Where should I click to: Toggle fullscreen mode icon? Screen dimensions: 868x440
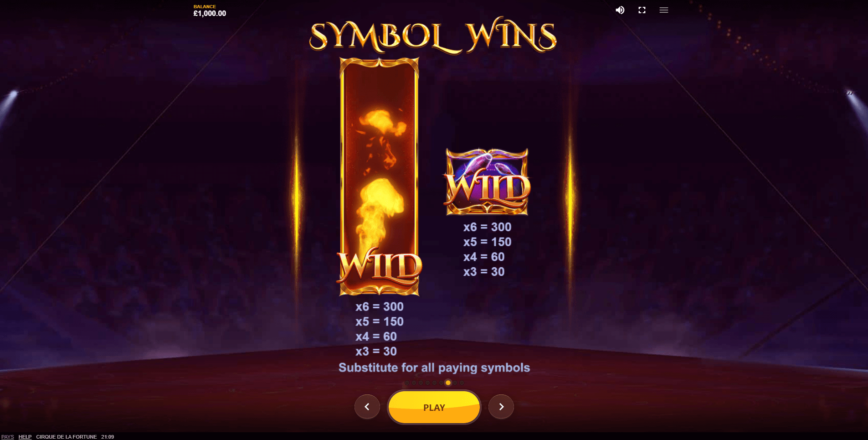point(642,10)
